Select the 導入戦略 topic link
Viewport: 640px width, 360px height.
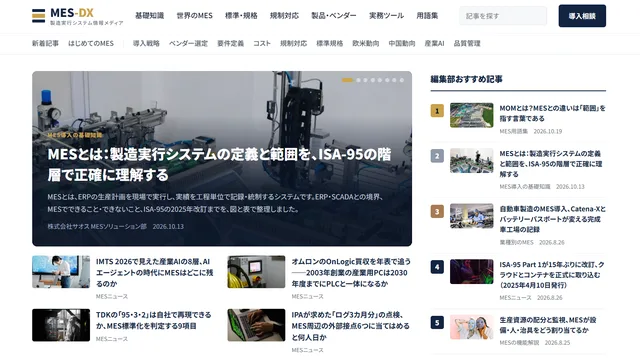[x=146, y=43]
